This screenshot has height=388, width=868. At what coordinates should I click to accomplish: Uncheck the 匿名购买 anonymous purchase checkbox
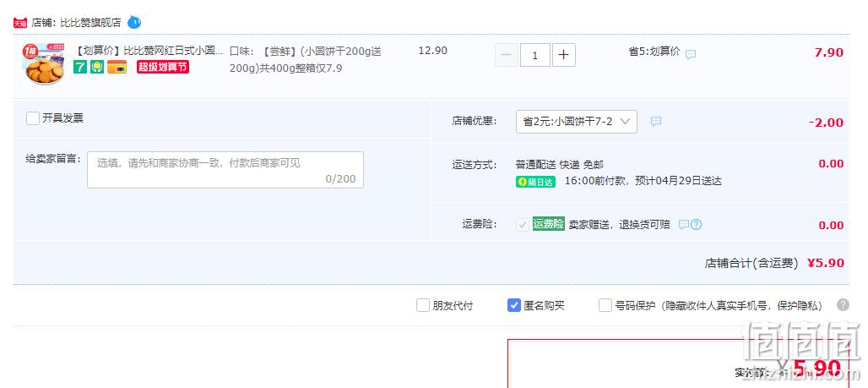(514, 305)
